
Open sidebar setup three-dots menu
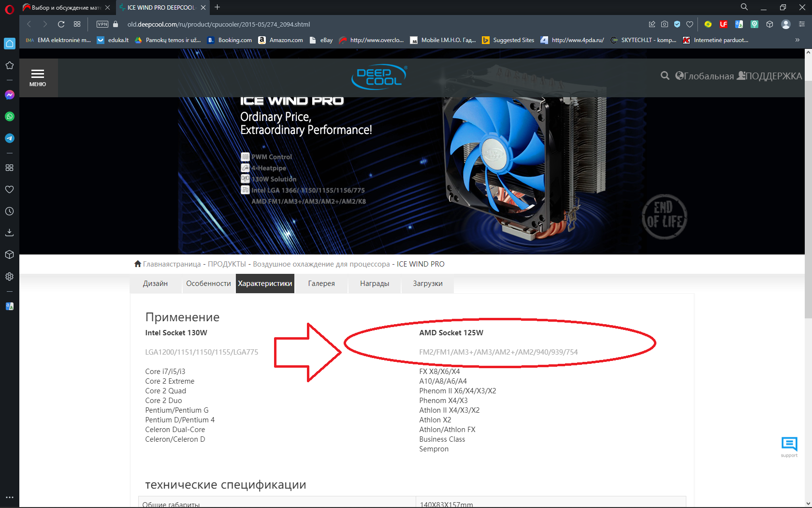coord(10,497)
